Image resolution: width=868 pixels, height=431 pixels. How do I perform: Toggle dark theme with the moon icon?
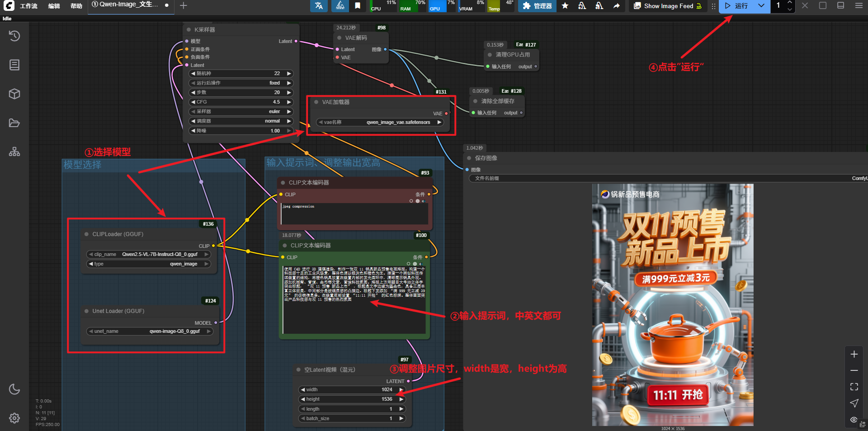(14, 389)
